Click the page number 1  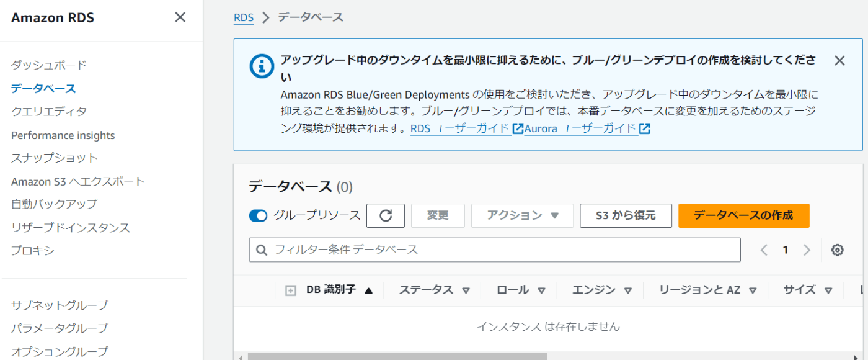tap(786, 250)
